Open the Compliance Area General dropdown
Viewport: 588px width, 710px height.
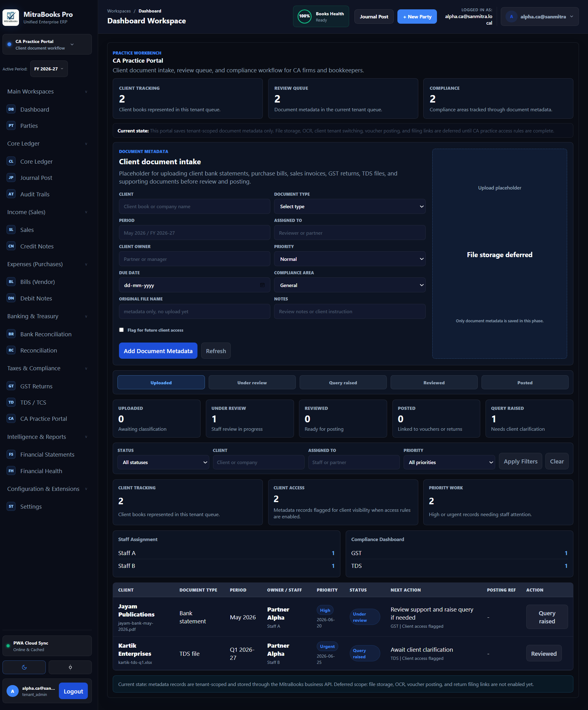click(349, 285)
